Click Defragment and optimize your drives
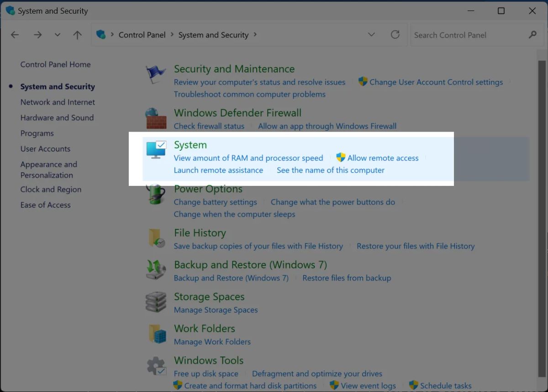Image resolution: width=548 pixels, height=392 pixels. 317,374
